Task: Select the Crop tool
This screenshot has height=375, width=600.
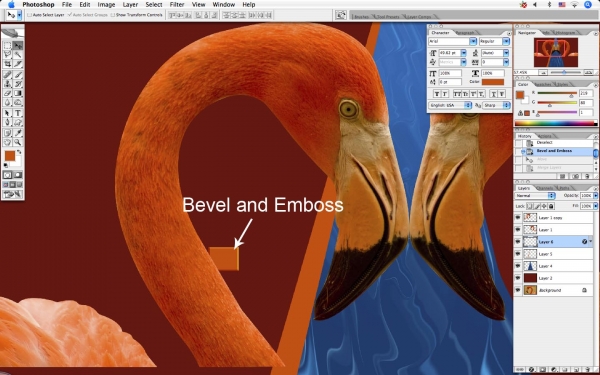Action: coord(7,64)
